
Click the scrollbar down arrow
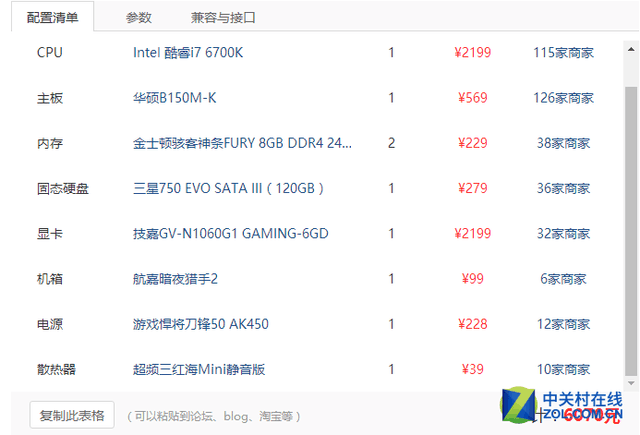[631, 383]
